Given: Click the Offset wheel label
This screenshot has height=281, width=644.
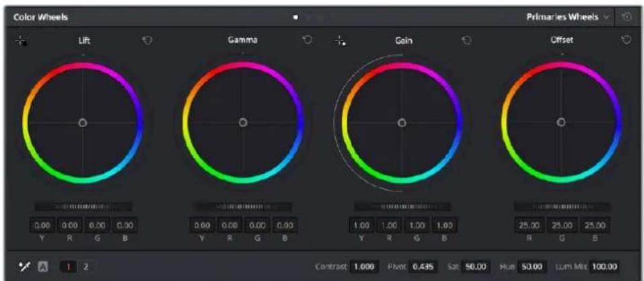Looking at the screenshot, I should tap(562, 40).
